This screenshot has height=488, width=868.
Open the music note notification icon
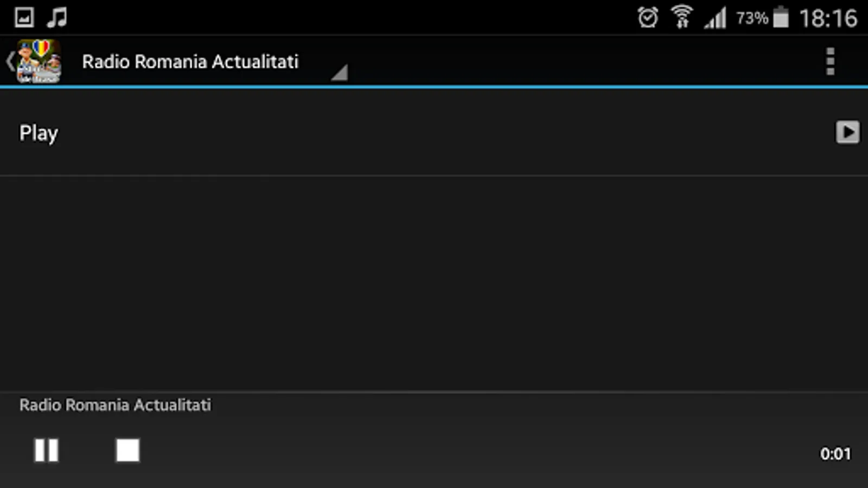pyautogui.click(x=56, y=17)
